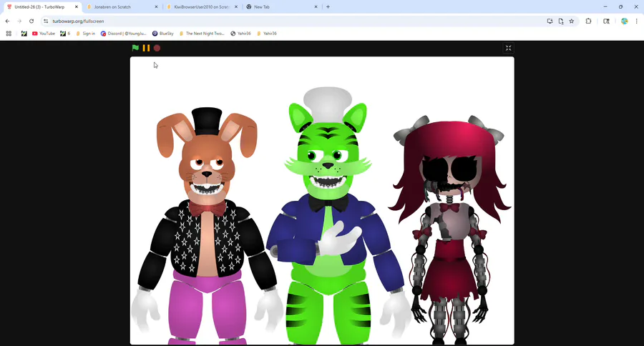Viewport: 644px width, 346px height.
Task: Restore down the browser window
Action: tap(620, 7)
